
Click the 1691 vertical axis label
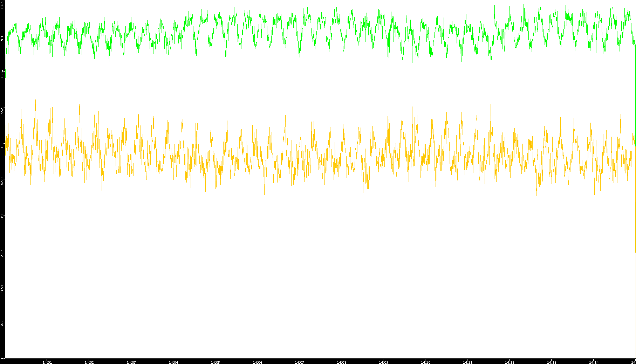pyautogui.click(x=2, y=289)
